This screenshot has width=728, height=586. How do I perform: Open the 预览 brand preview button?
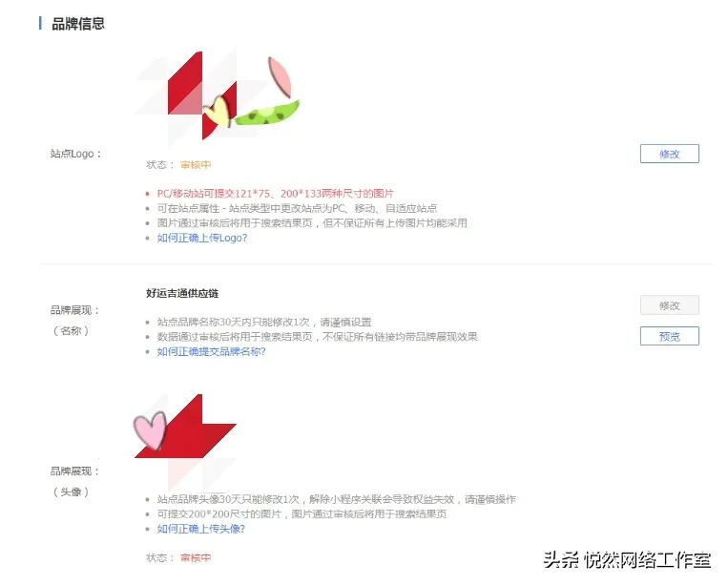669,336
